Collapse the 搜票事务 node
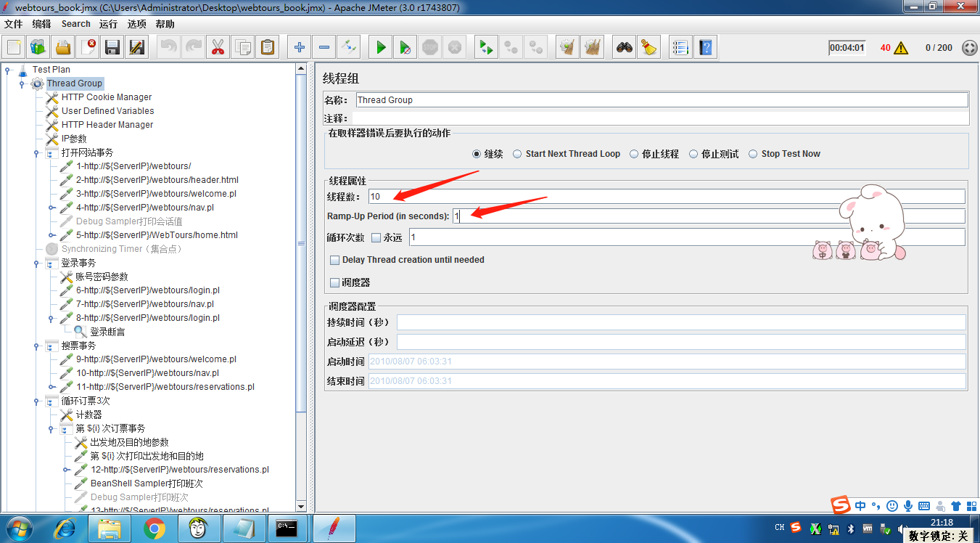 (36, 346)
